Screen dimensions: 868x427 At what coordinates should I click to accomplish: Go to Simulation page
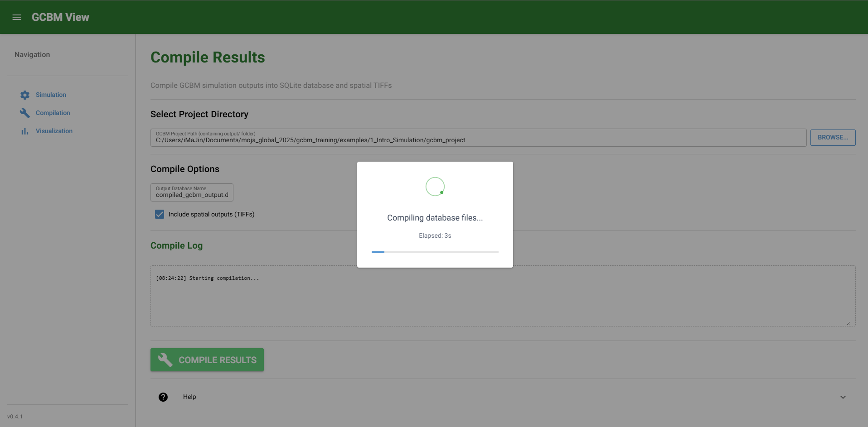click(x=51, y=95)
